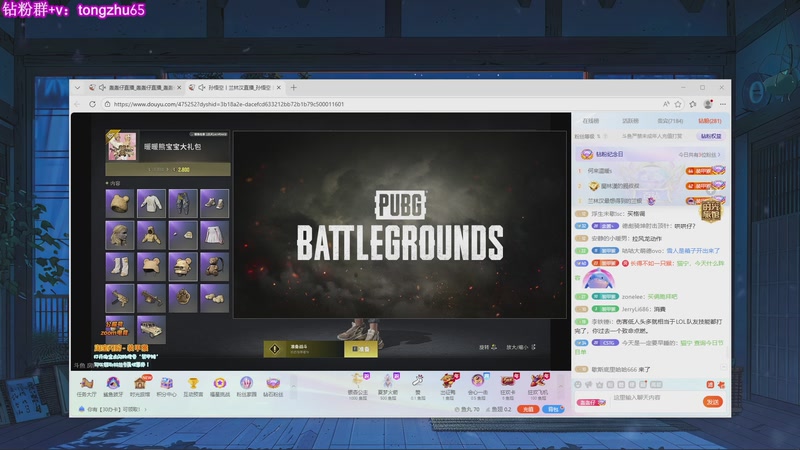Click the crown icon in chat toolbar

599,385
